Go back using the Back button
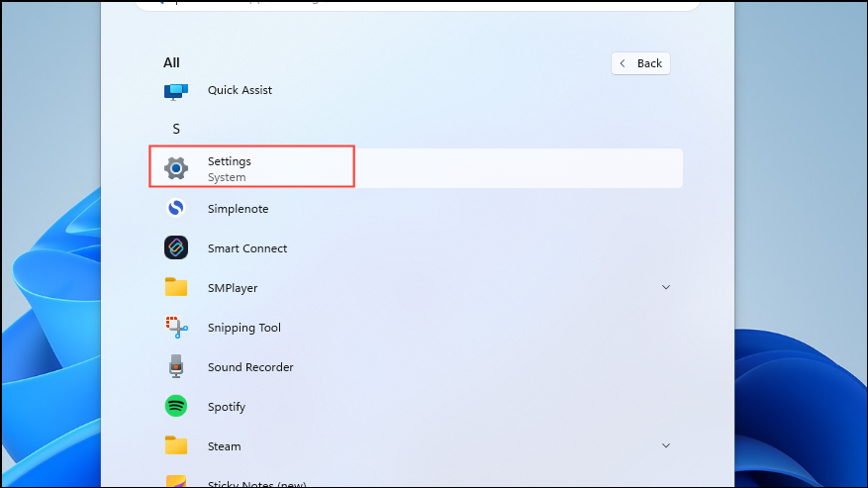 pyautogui.click(x=640, y=63)
